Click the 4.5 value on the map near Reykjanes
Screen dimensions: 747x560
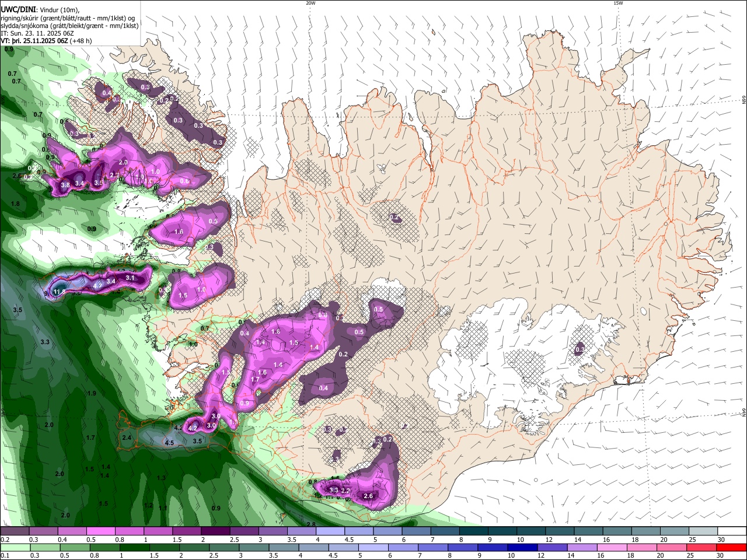[x=169, y=443]
